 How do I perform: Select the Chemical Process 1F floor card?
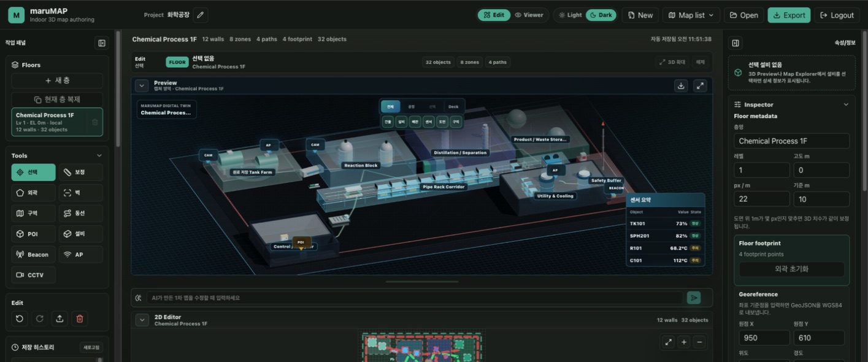click(x=57, y=121)
